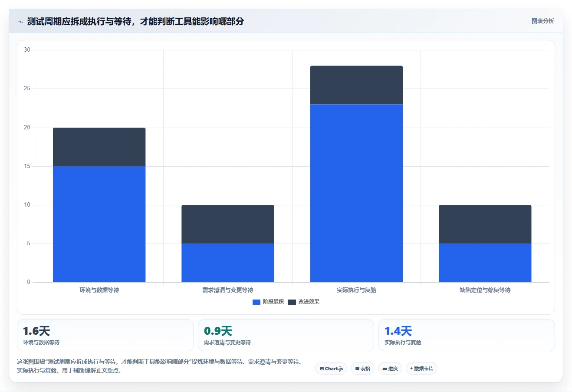Select the 表格 tag chip

pos(362,369)
